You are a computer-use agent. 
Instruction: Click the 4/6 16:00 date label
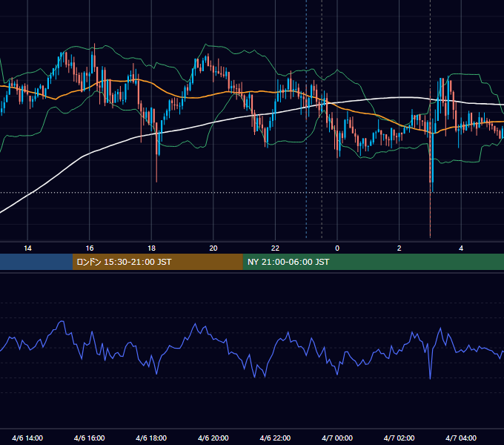[x=90, y=438]
